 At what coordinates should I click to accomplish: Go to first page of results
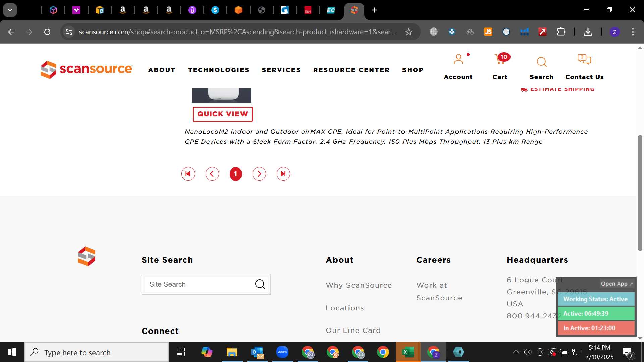tap(188, 174)
